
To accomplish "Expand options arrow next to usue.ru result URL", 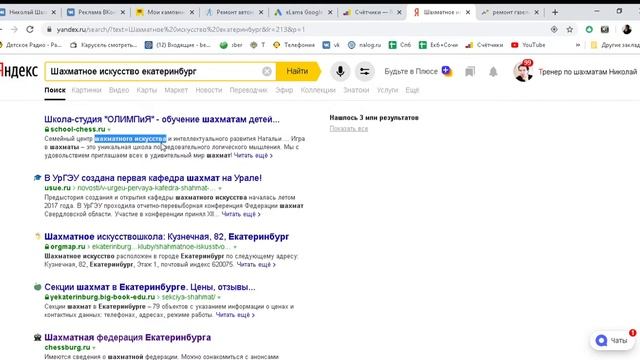I will click(220, 188).
